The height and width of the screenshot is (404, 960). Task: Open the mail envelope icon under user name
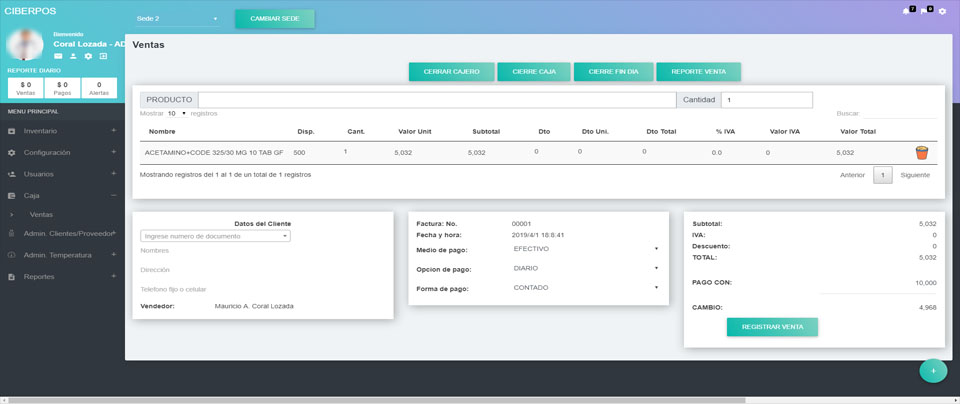click(x=58, y=56)
